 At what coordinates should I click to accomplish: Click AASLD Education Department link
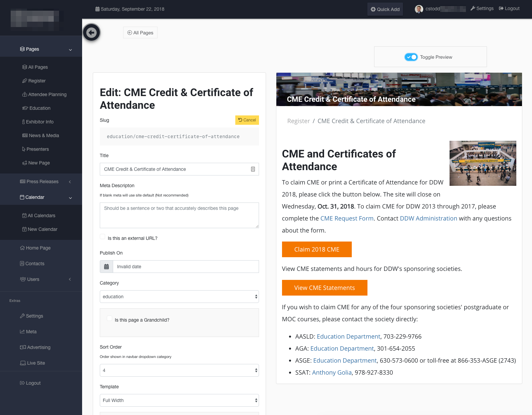348,337
